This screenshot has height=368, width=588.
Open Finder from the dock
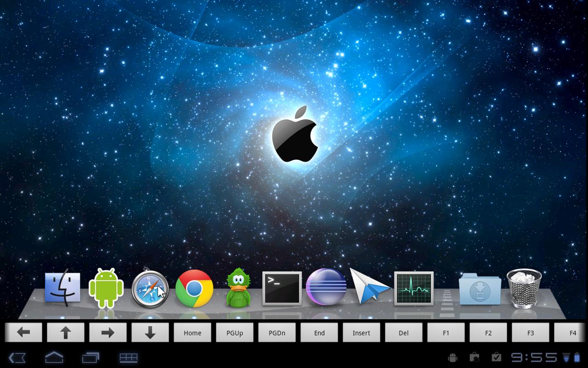62,288
